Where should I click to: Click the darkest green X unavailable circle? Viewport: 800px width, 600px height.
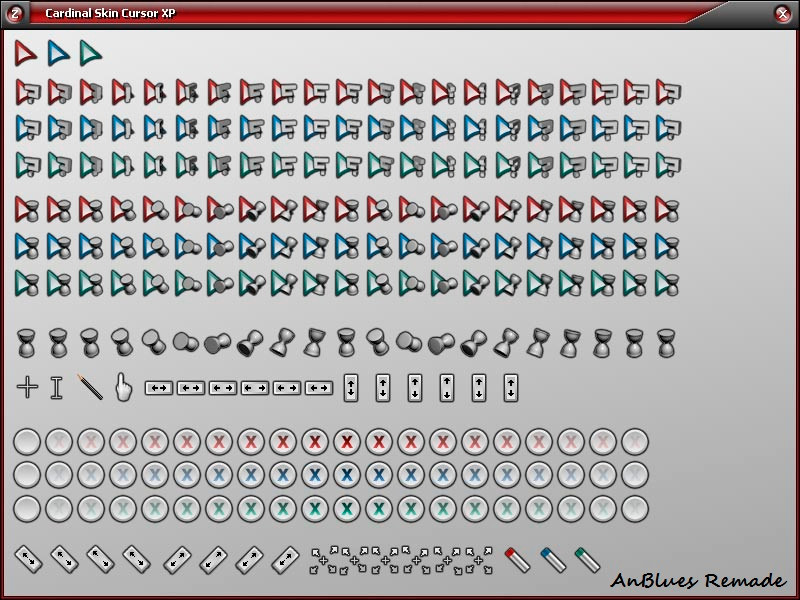click(347, 509)
